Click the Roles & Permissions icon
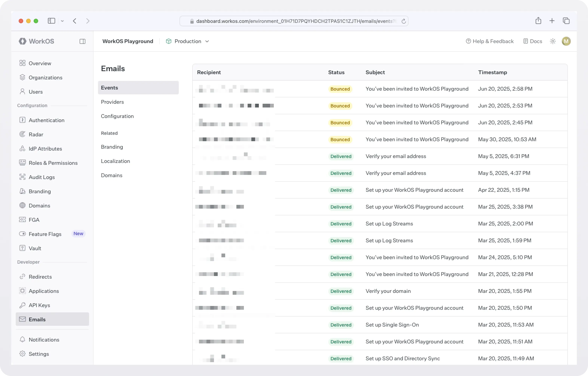The width and height of the screenshot is (588, 376). 22,163
